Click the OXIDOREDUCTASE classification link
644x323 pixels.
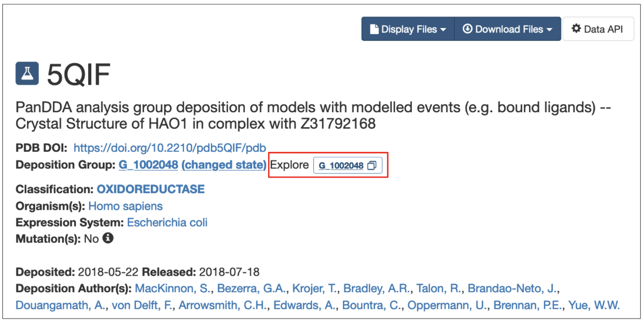150,189
